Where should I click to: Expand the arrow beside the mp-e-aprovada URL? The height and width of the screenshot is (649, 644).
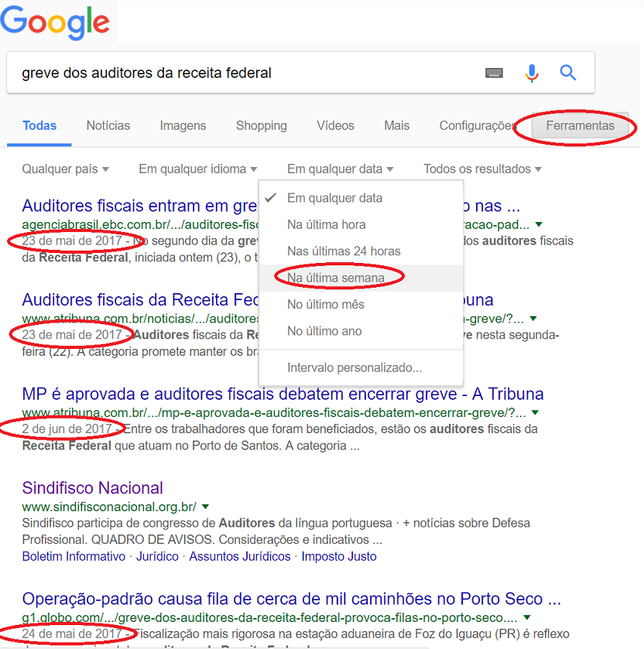point(535,412)
